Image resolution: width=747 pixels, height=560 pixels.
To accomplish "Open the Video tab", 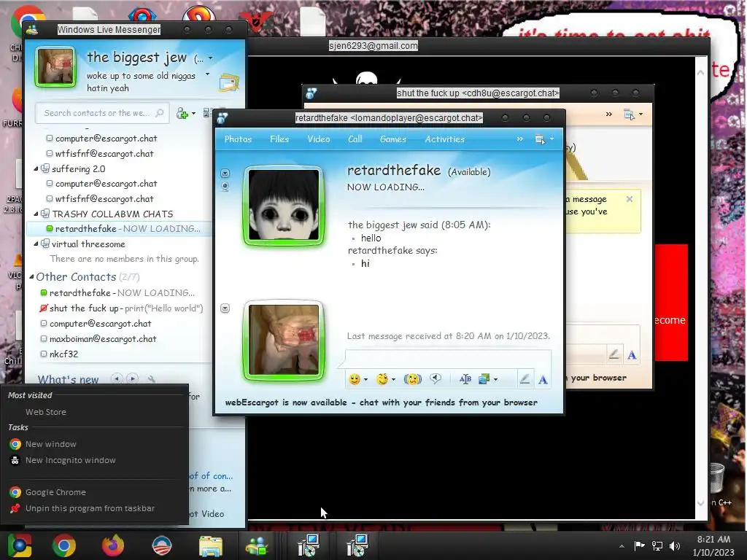I will coord(319,139).
